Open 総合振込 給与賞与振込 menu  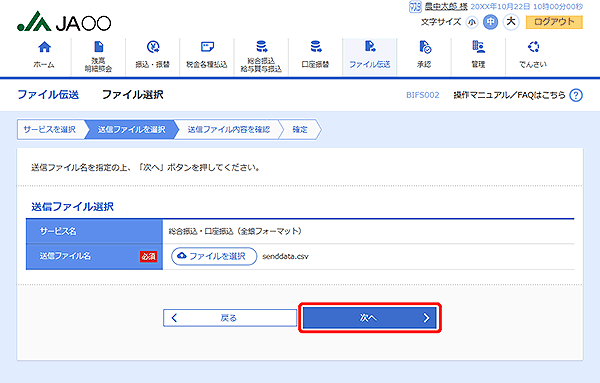pos(261,56)
